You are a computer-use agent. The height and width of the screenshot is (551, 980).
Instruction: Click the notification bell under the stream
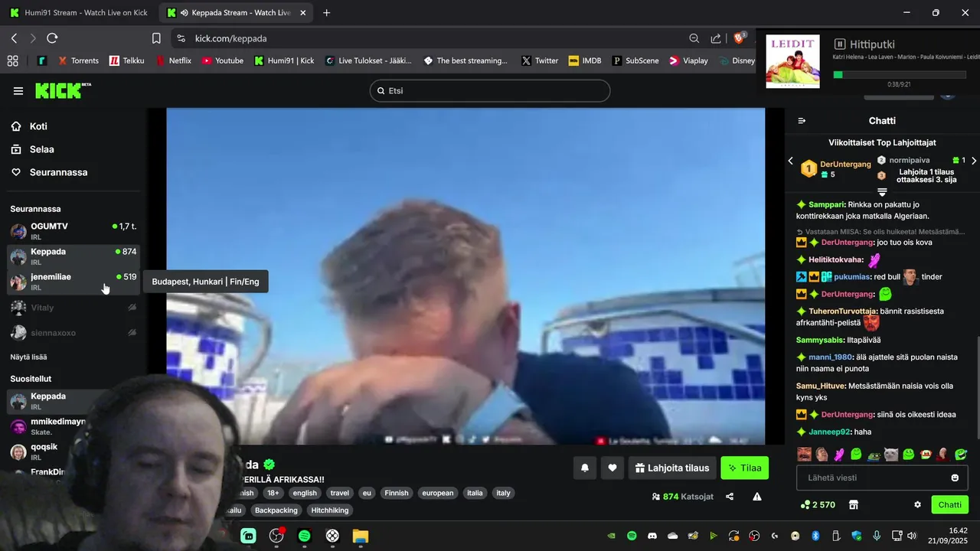click(585, 468)
